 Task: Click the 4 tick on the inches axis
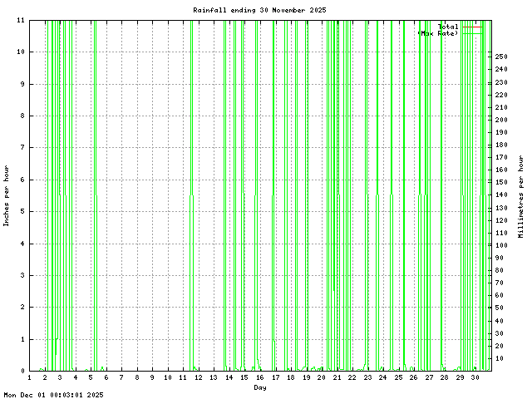(x=22, y=244)
